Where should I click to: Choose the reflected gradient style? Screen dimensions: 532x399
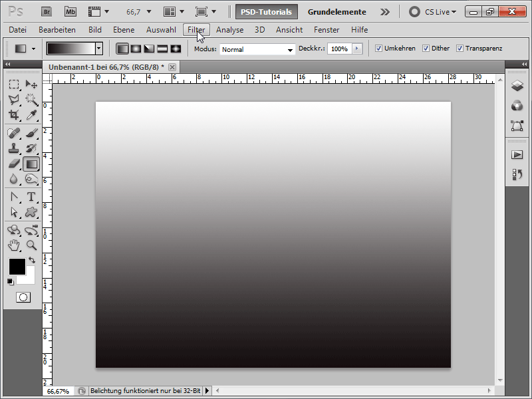click(x=162, y=49)
